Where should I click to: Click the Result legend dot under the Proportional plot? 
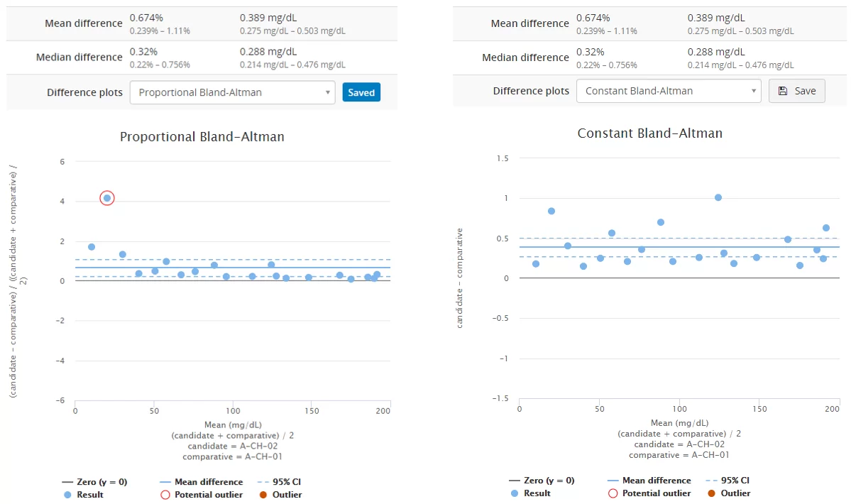pyautogui.click(x=67, y=495)
